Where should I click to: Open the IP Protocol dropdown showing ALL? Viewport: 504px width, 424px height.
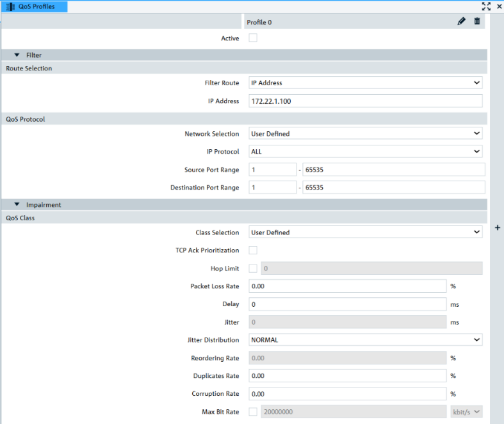tap(366, 151)
